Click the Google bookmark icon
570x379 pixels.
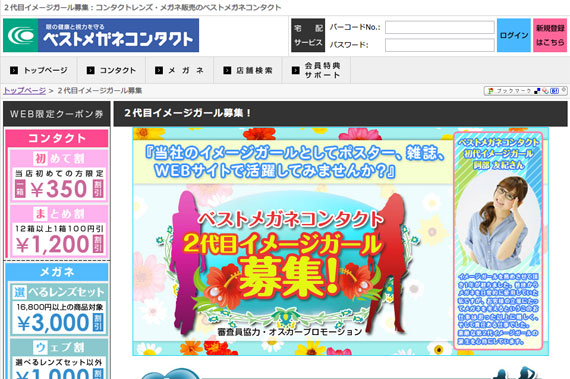[x=545, y=91]
